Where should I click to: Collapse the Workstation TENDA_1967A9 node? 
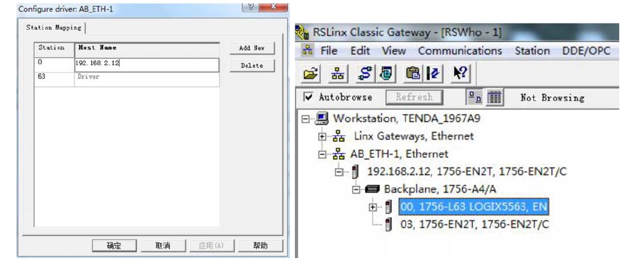coord(305,119)
